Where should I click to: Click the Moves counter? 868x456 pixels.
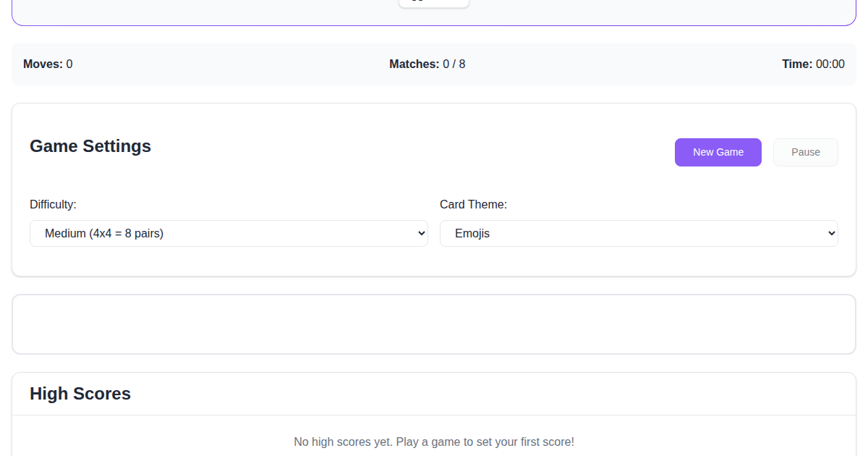click(x=48, y=64)
